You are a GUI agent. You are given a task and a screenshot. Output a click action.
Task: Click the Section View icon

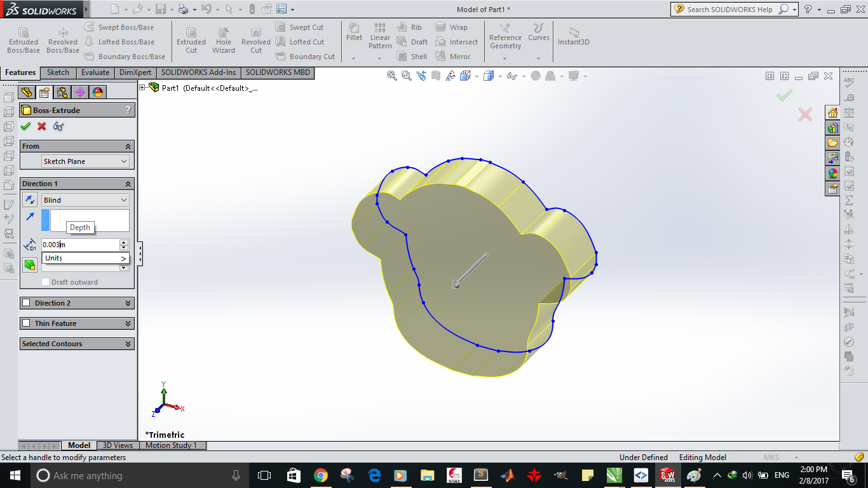pos(436,76)
